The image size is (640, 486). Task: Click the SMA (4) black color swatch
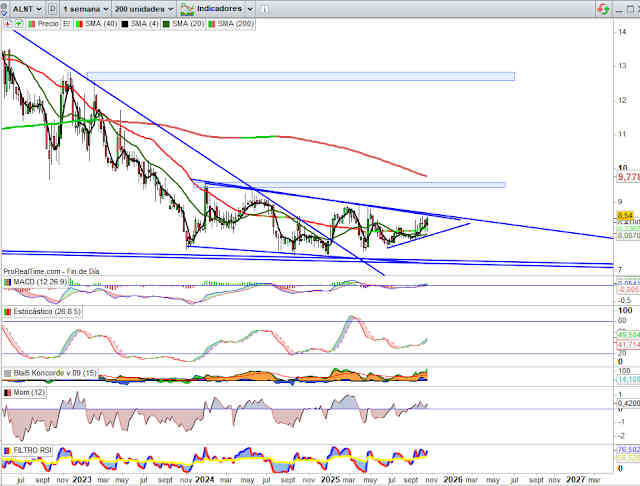[x=125, y=23]
